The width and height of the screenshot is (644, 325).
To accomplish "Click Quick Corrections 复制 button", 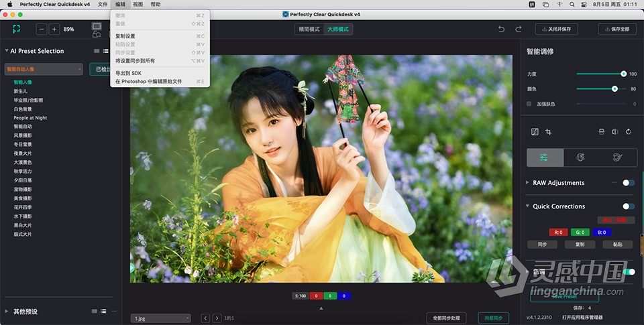I will [x=580, y=244].
